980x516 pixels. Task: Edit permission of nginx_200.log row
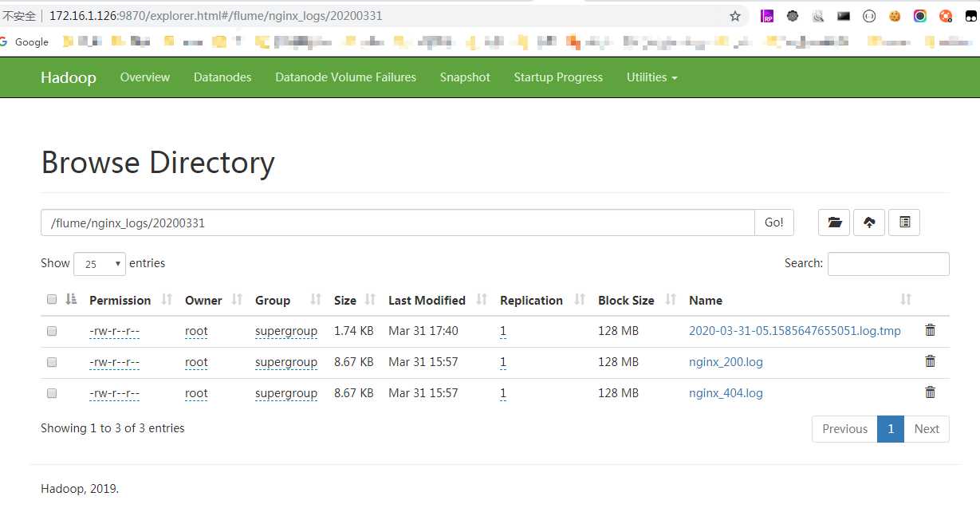click(115, 362)
